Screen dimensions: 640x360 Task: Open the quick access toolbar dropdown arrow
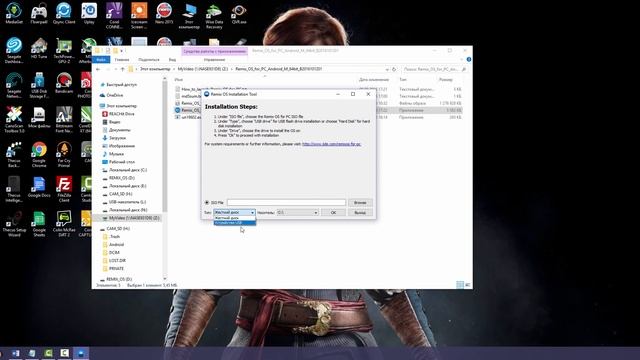[122, 51]
